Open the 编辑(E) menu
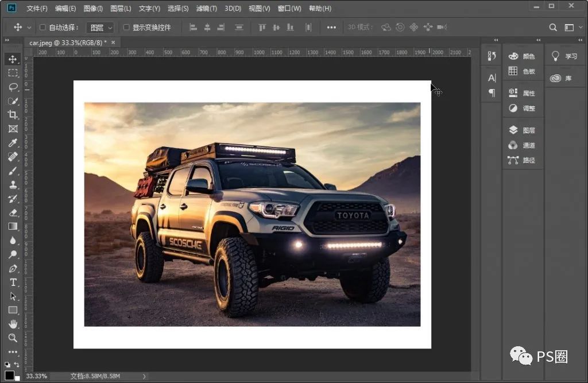Screen dimensions: 588x383 (65, 8)
